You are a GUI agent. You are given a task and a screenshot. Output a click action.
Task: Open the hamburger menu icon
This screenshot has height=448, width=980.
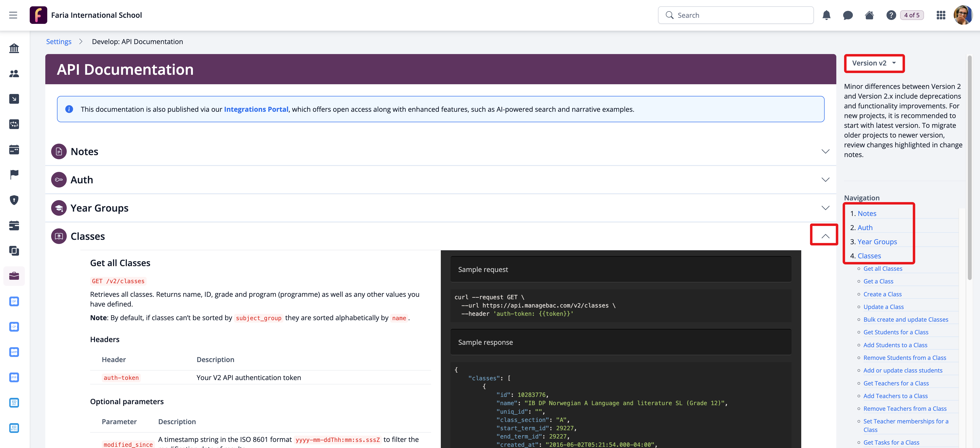pos(13,15)
